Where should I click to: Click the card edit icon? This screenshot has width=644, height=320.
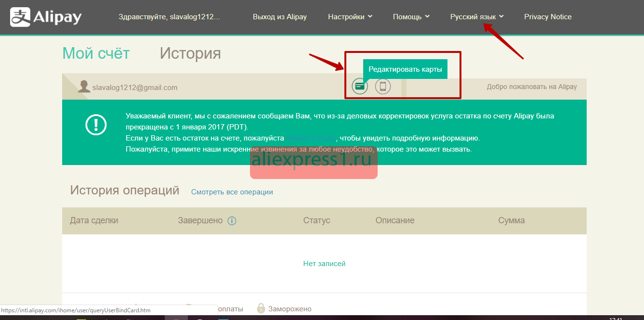click(359, 87)
